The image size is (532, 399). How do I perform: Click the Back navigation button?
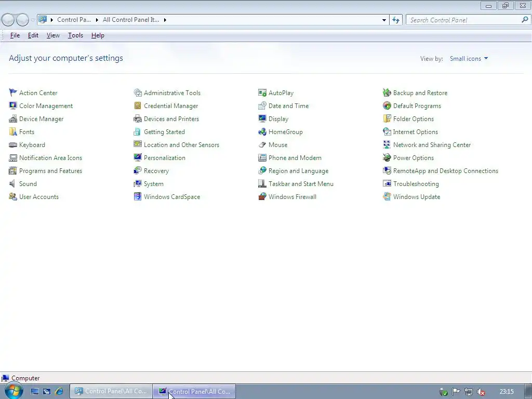coord(8,20)
